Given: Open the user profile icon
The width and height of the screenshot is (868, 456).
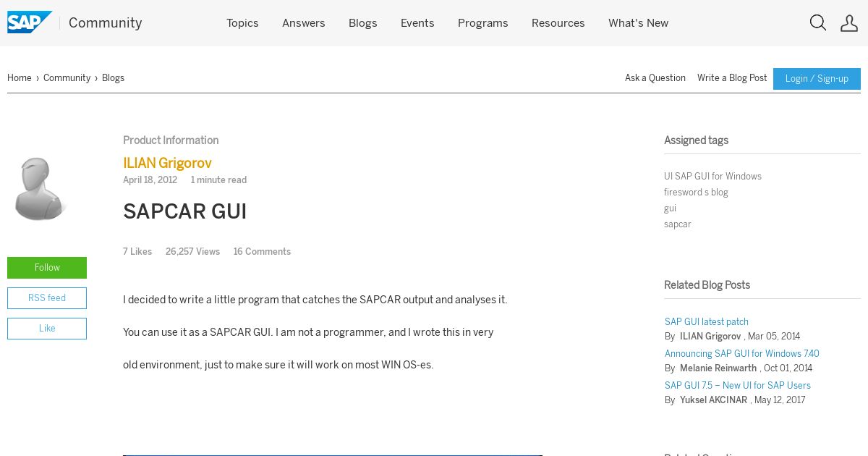Looking at the screenshot, I should coord(849,23).
